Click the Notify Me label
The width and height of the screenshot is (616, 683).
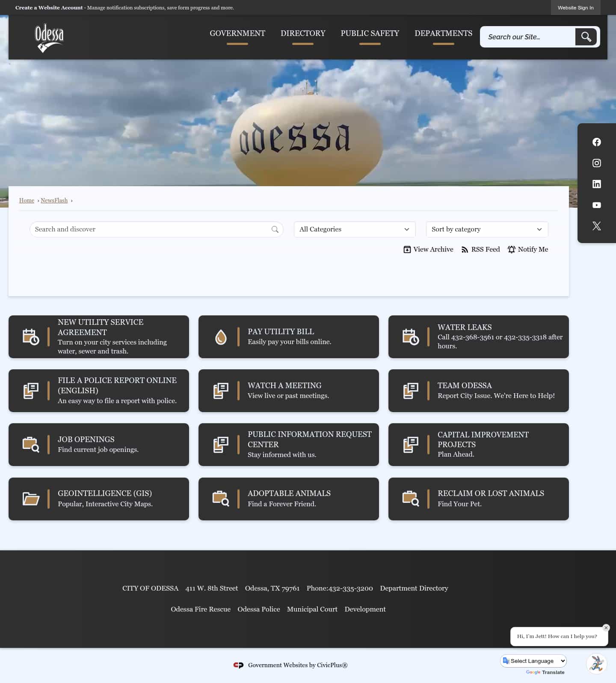pyautogui.click(x=533, y=249)
